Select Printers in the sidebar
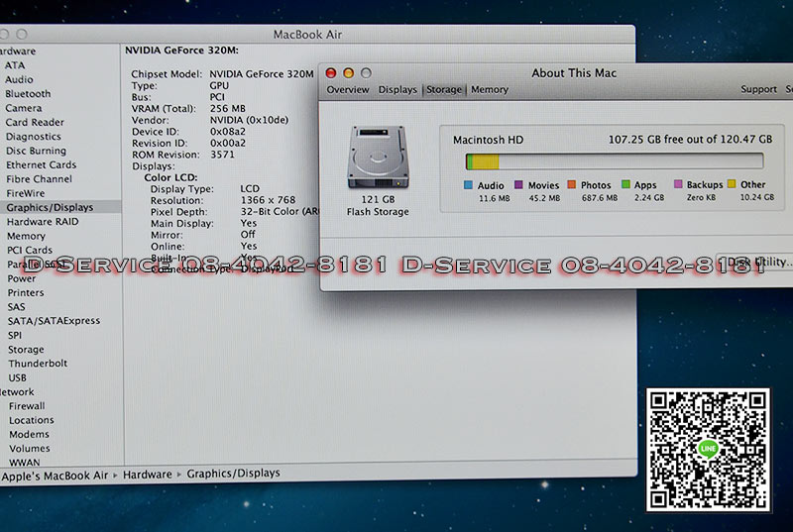 (x=26, y=292)
